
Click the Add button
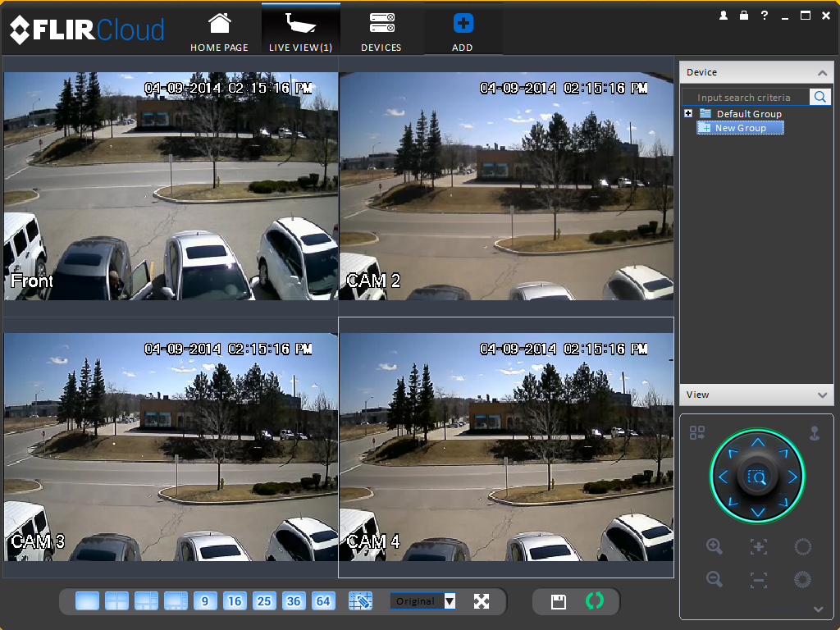[x=463, y=32]
